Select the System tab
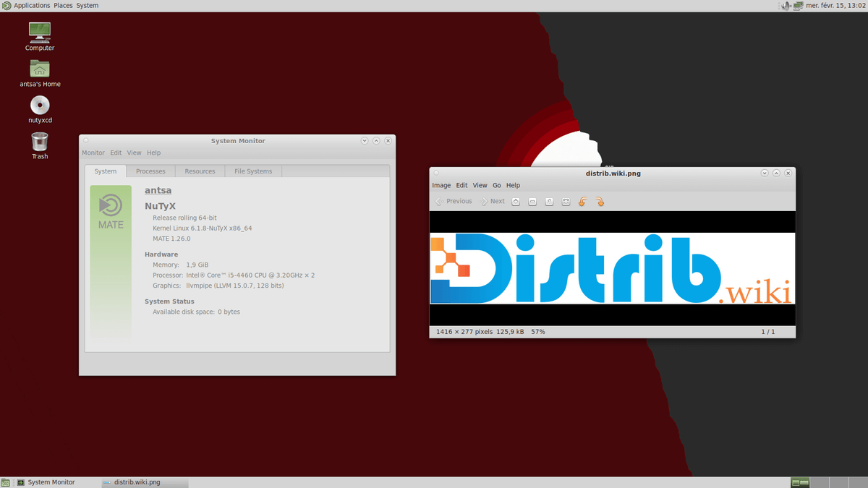Screen dimensions: 868x488 point(106,171)
